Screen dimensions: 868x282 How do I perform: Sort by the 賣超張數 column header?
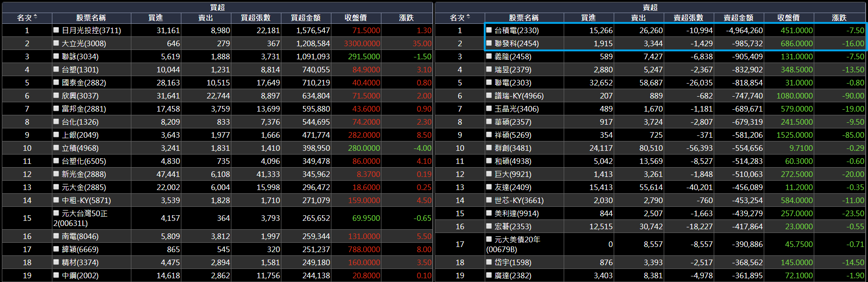689,18
